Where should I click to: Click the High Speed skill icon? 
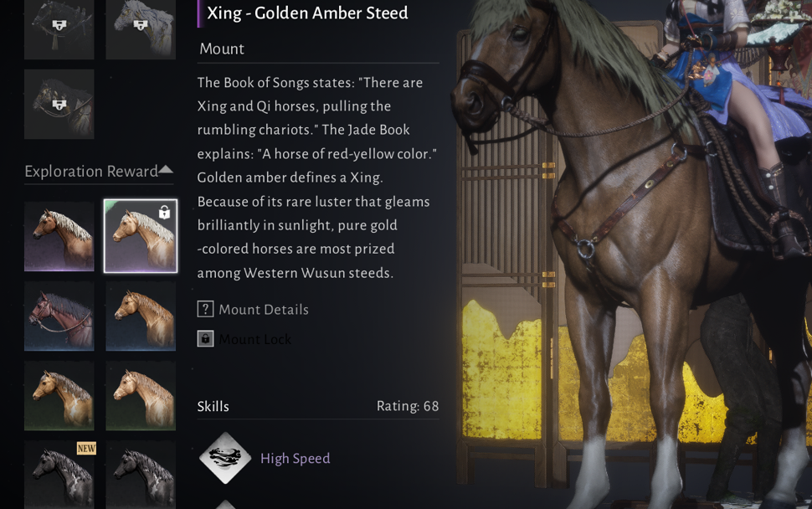click(x=225, y=458)
